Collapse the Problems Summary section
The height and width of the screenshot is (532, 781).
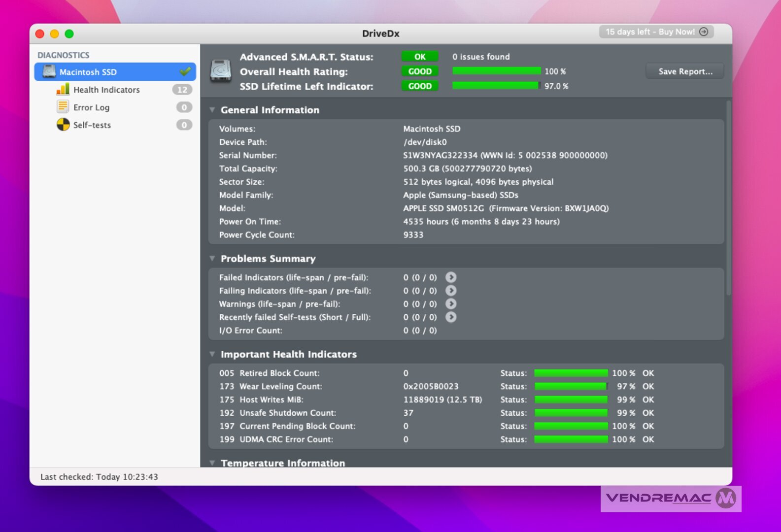212,259
